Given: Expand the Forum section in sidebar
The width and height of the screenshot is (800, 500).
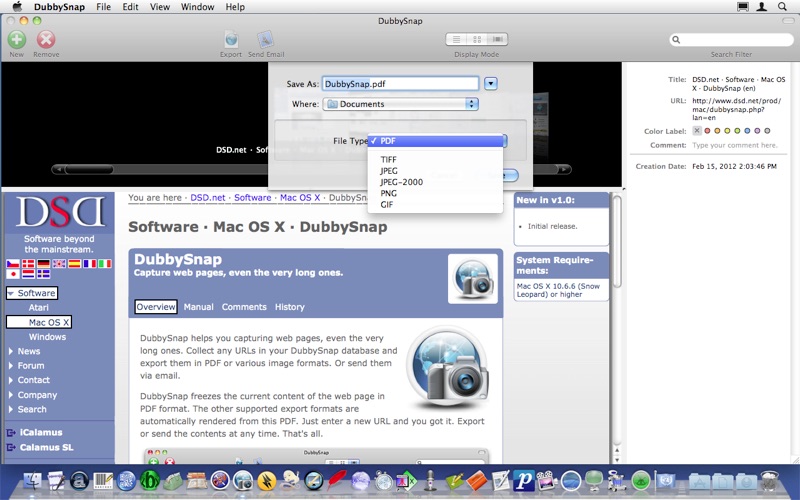Looking at the screenshot, I should (x=11, y=365).
